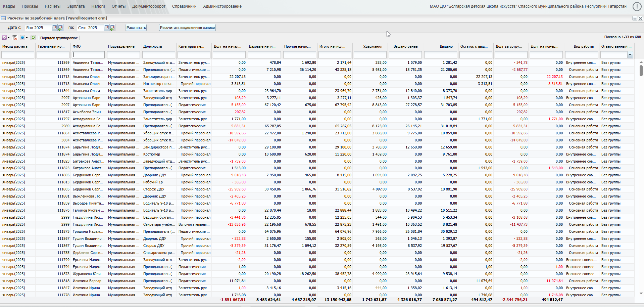Click previous-period icon beside Сент 2025 field
Screen dimensions: 644x307
tap(112, 28)
